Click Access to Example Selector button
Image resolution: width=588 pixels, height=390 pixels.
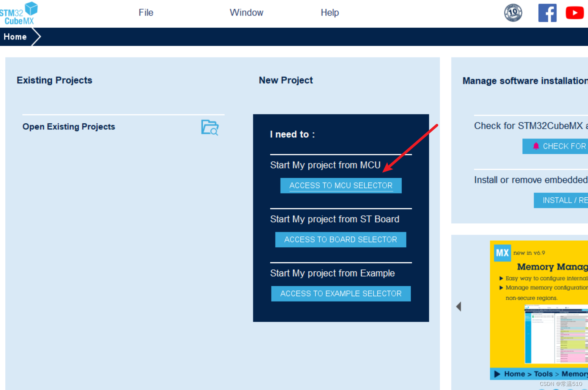click(341, 294)
